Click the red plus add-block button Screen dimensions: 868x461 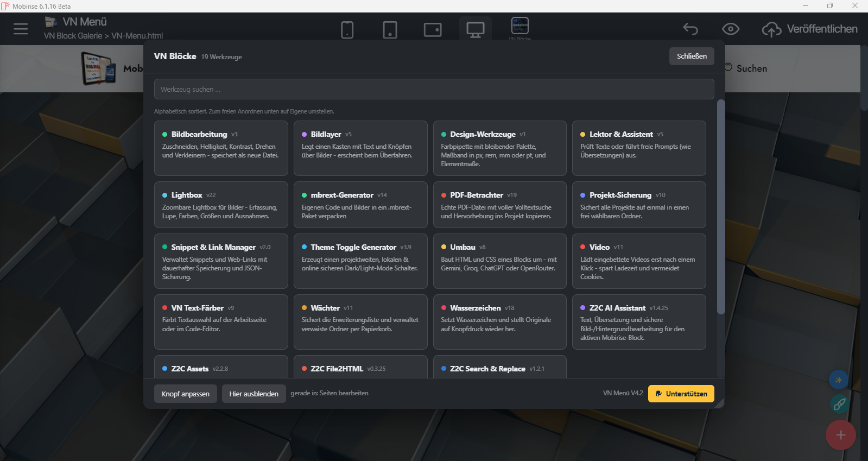[841, 435]
